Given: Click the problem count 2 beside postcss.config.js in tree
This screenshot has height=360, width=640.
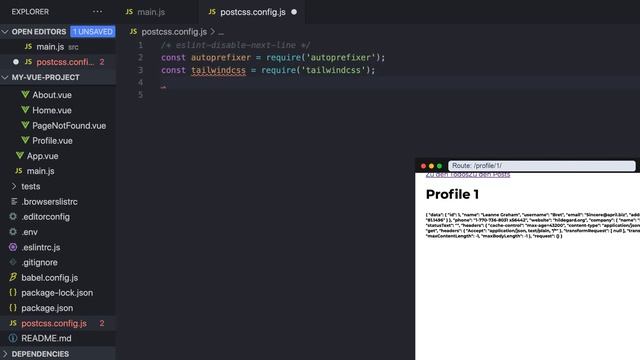Looking at the screenshot, I should tap(102, 323).
